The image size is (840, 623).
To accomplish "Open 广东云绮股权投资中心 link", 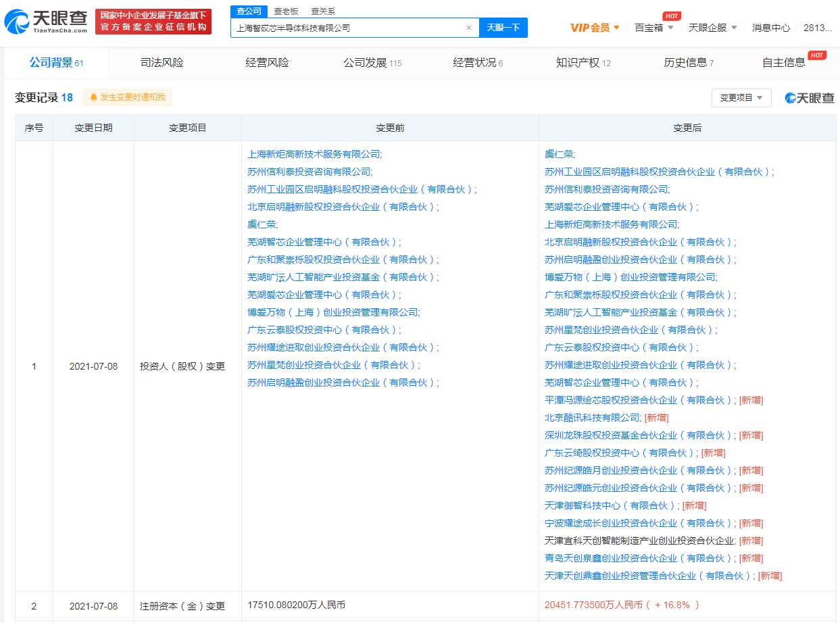I will [x=621, y=453].
